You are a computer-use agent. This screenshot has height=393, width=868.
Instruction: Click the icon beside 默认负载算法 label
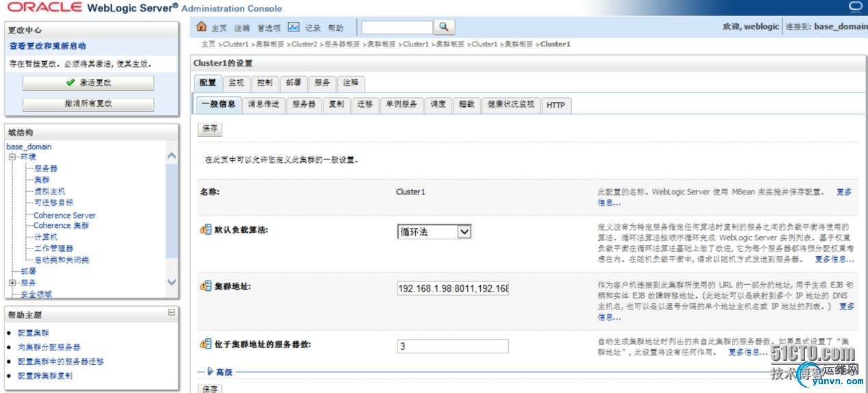coord(206,230)
